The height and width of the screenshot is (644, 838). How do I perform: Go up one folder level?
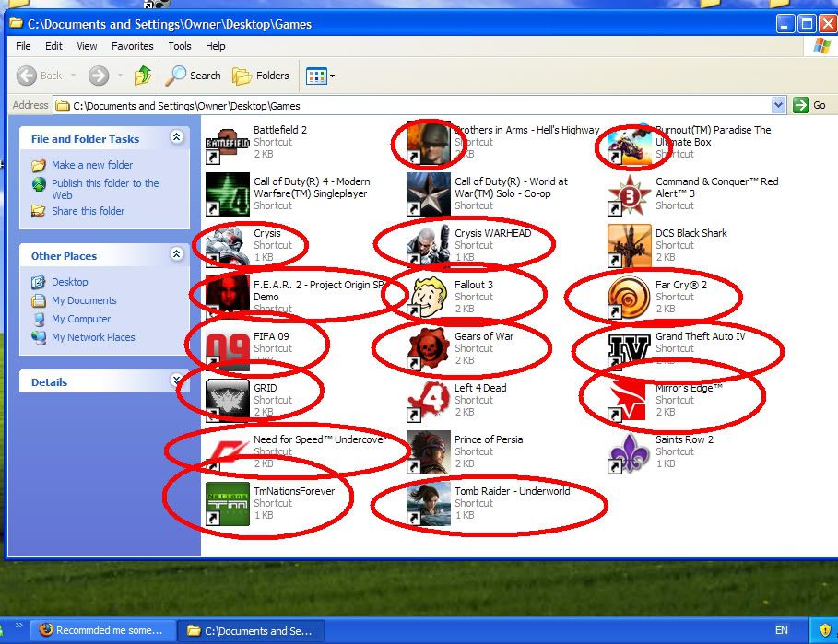[143, 76]
